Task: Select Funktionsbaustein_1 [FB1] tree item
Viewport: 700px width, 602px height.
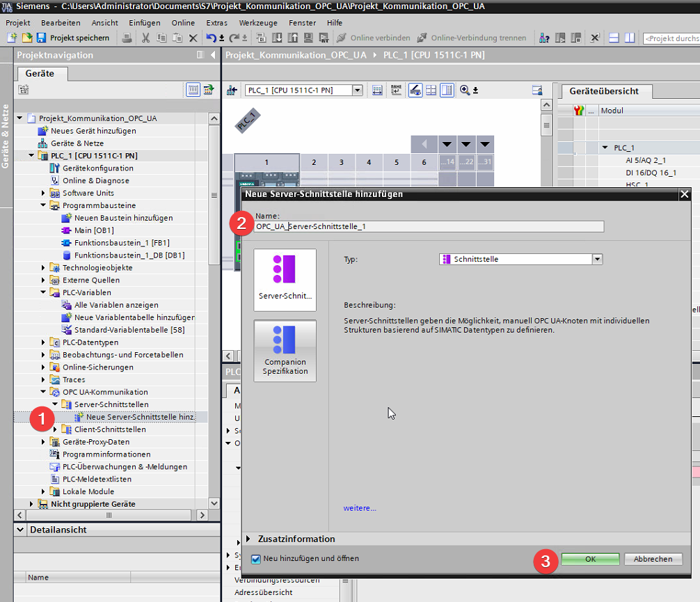Action: pos(122,243)
